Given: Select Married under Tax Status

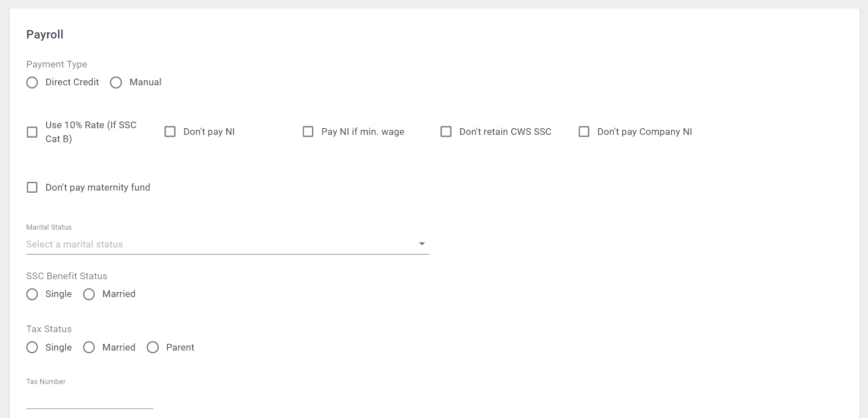Looking at the screenshot, I should pos(89,348).
